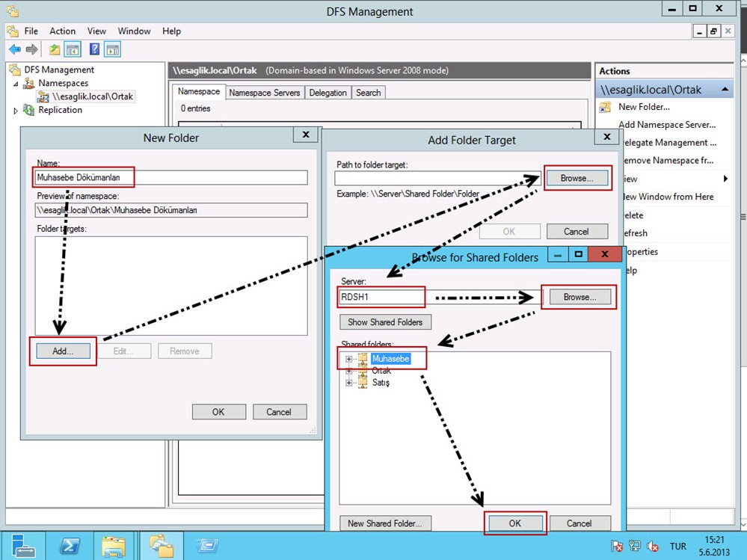Close the Add Folder Target dialog
This screenshot has height=560, width=747.
point(607,137)
